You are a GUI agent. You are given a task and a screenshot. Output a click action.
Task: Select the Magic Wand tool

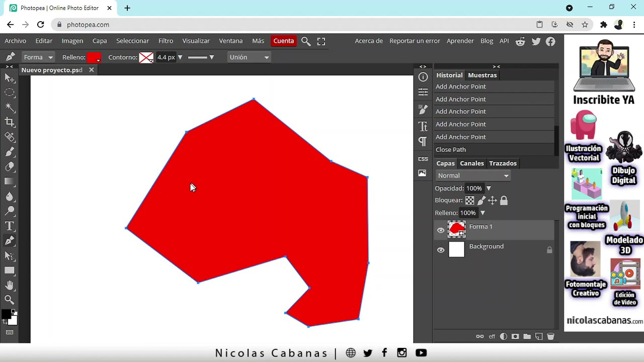coord(10,107)
